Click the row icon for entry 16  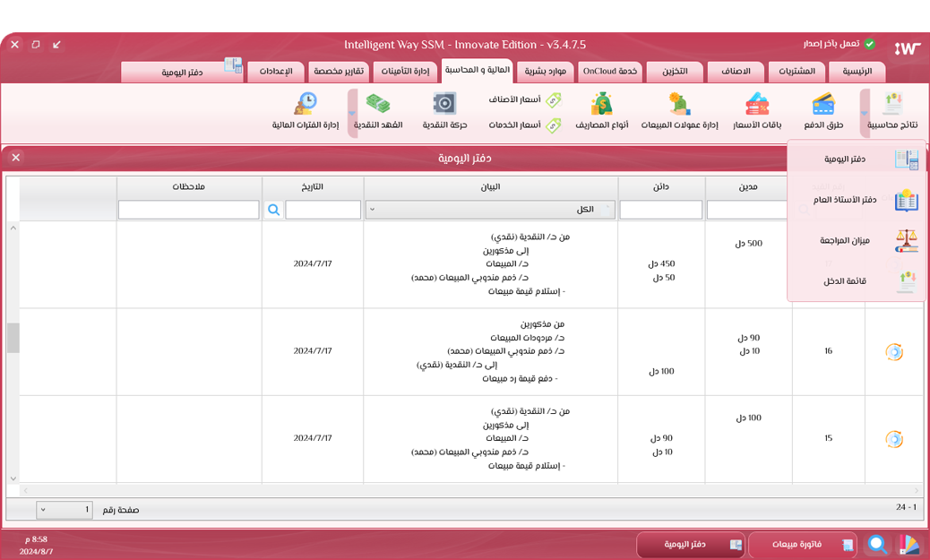[x=894, y=352]
